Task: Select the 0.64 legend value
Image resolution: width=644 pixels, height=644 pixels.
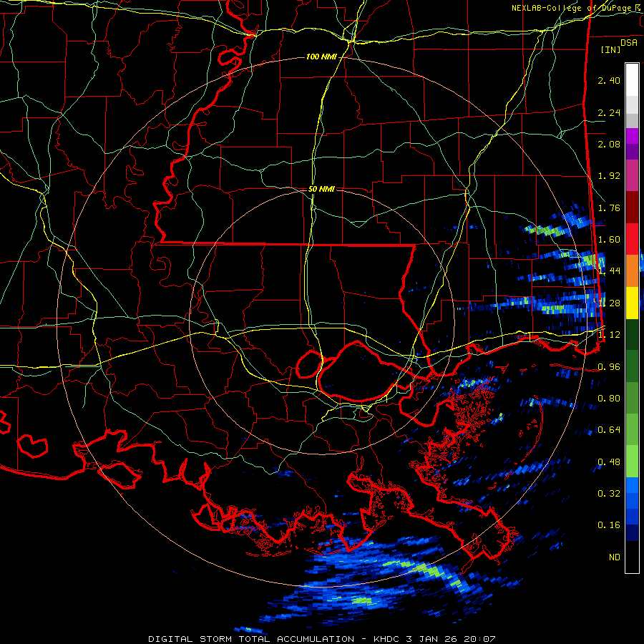Action: (x=609, y=430)
